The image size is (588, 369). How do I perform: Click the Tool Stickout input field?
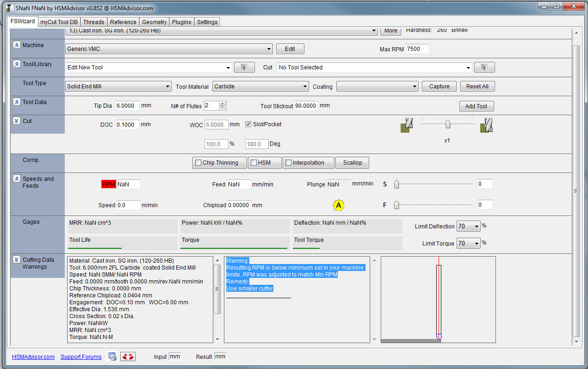306,106
